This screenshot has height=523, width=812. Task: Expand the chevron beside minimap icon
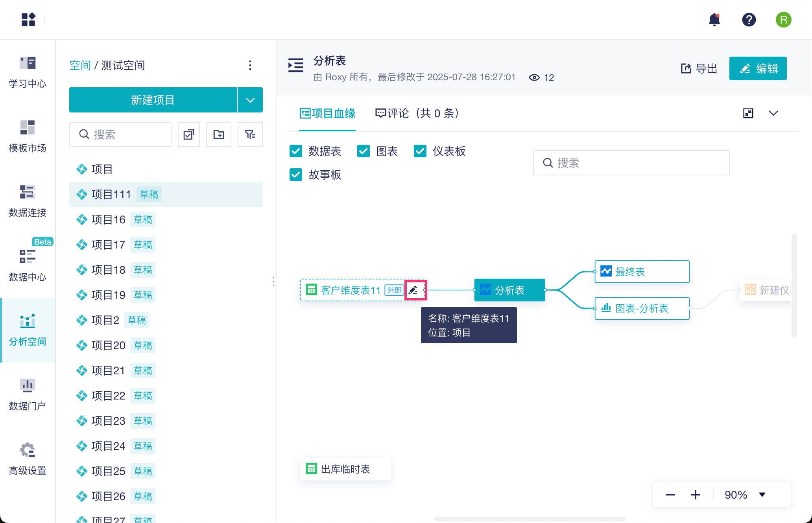pos(773,113)
